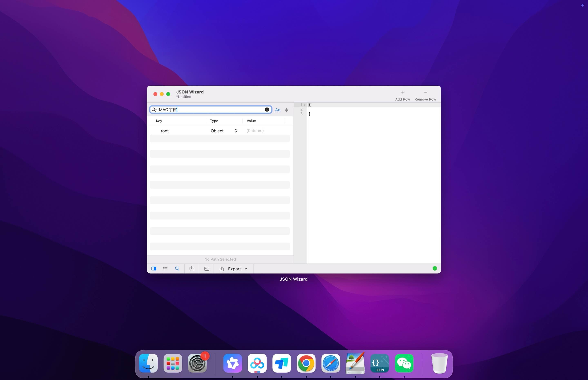The height and width of the screenshot is (380, 588).
Task: Enable regex search with the asterisk toggle
Action: pyautogui.click(x=286, y=110)
